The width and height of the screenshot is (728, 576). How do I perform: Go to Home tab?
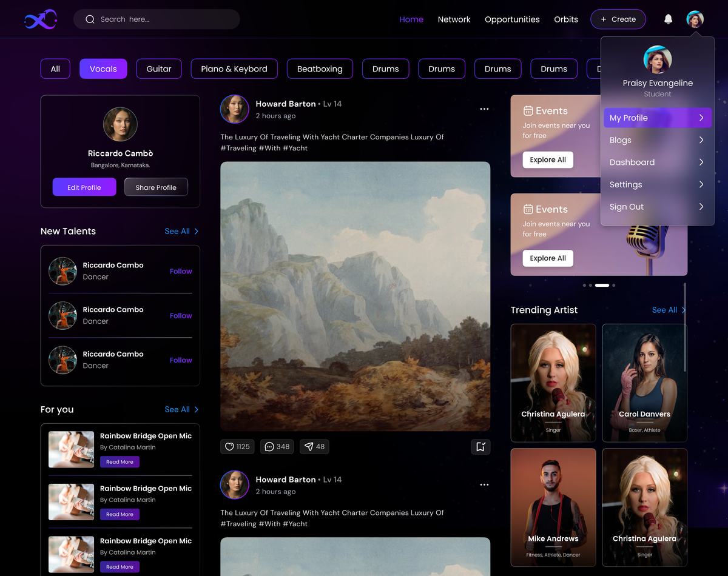(x=411, y=19)
